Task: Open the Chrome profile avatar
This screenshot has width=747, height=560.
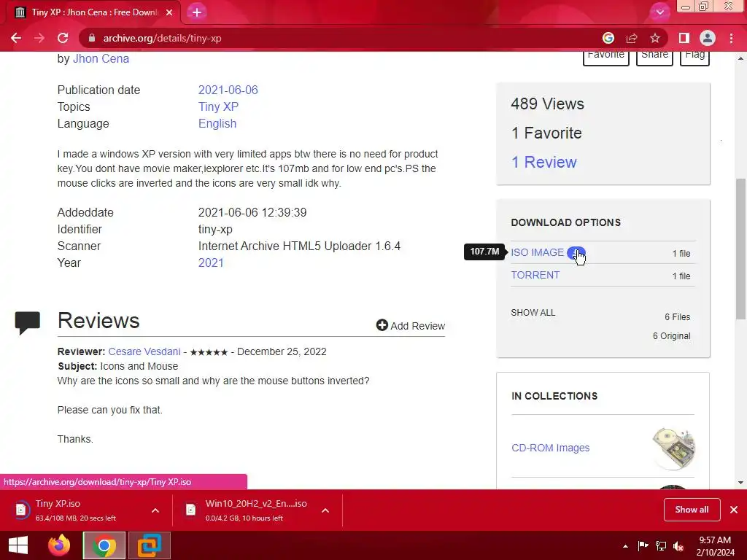Action: [708, 38]
